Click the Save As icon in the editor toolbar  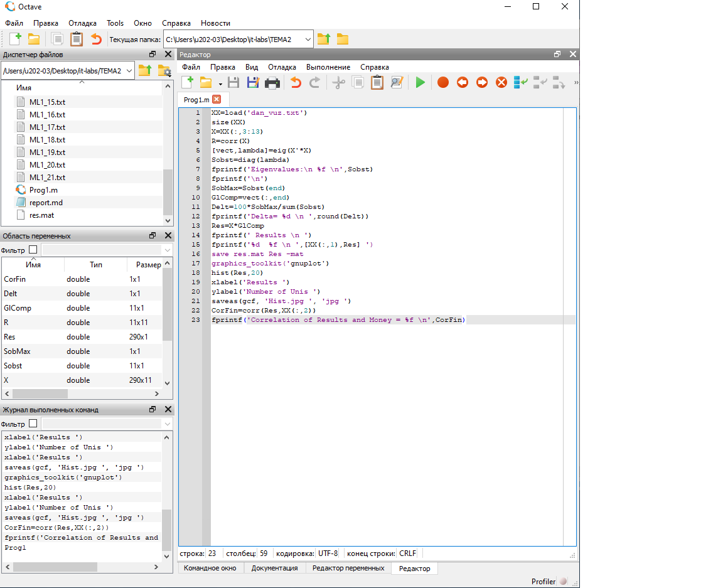tap(253, 82)
